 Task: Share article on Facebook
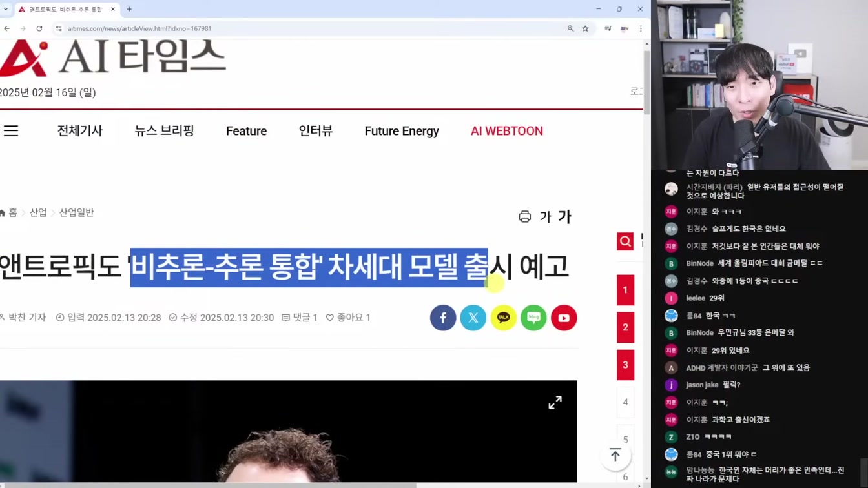pyautogui.click(x=443, y=318)
